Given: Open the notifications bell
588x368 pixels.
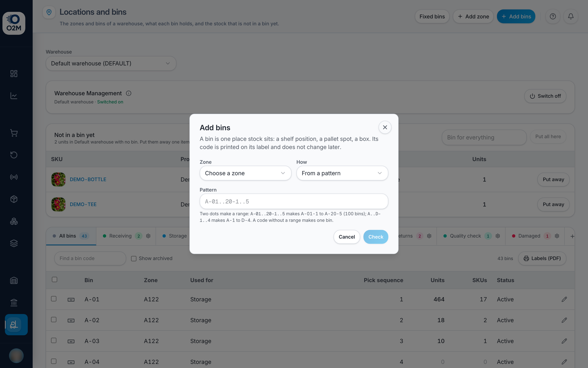Looking at the screenshot, I should click(571, 17).
